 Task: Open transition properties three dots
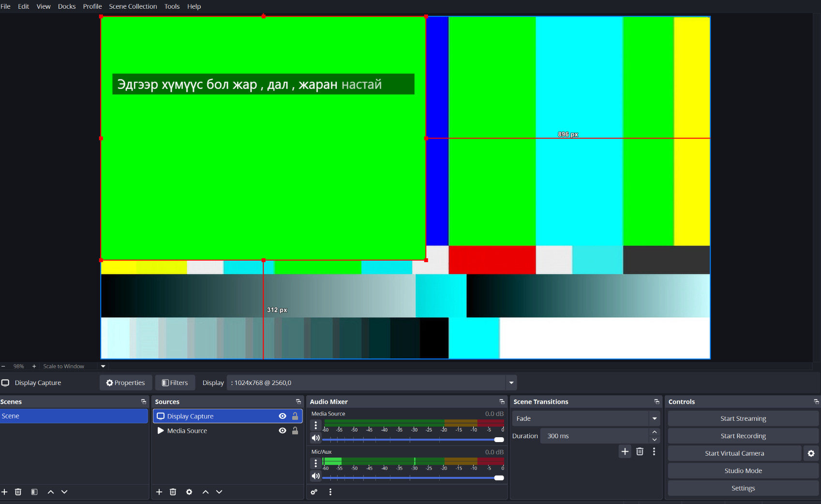click(x=654, y=451)
